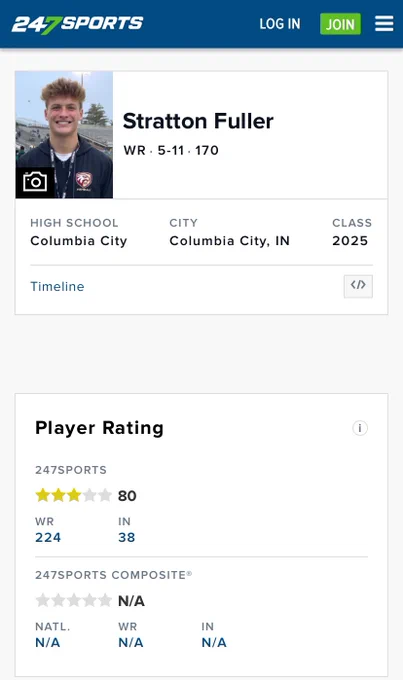Open WR position ranking 224
Image resolution: width=403 pixels, height=680 pixels.
tap(48, 537)
